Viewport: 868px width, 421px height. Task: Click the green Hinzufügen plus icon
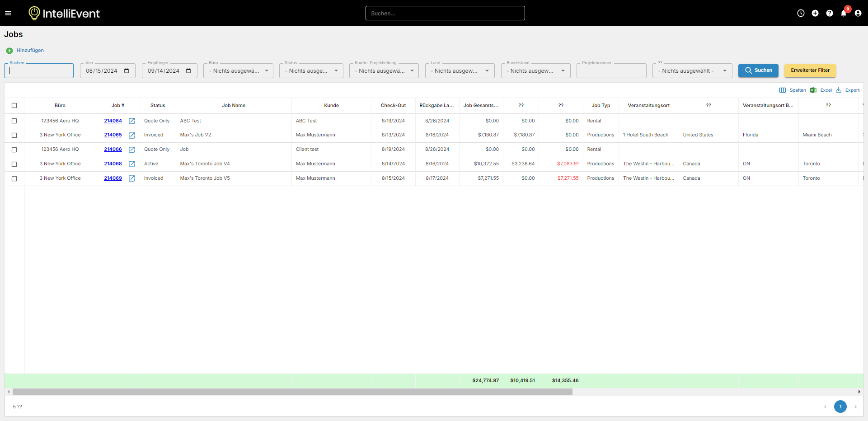pyautogui.click(x=9, y=51)
